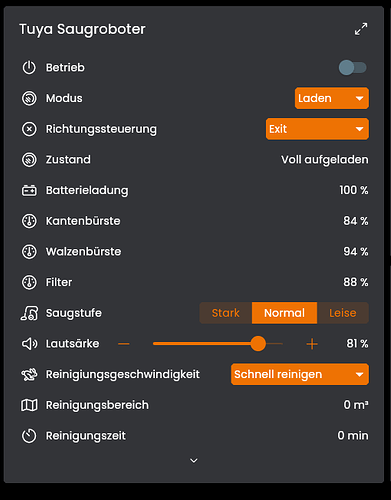Open the Schnell reinigen speed dropdown
This screenshot has width=391, height=500.
click(x=300, y=374)
